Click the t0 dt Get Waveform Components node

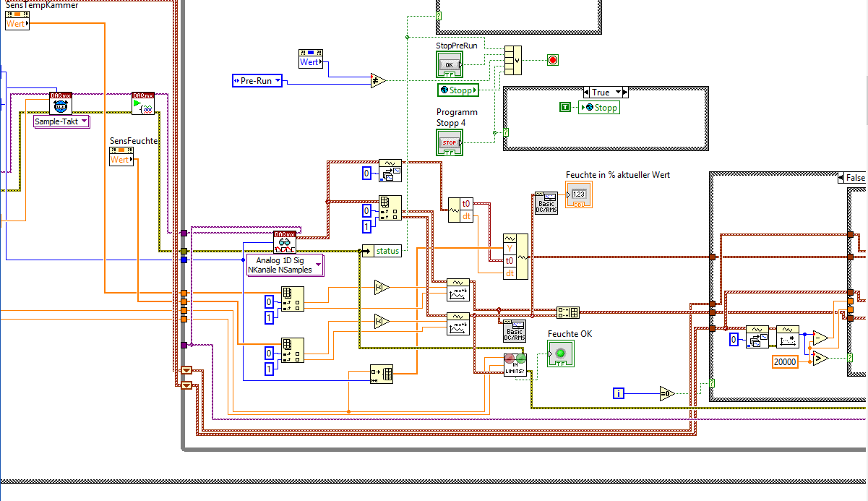click(x=460, y=210)
